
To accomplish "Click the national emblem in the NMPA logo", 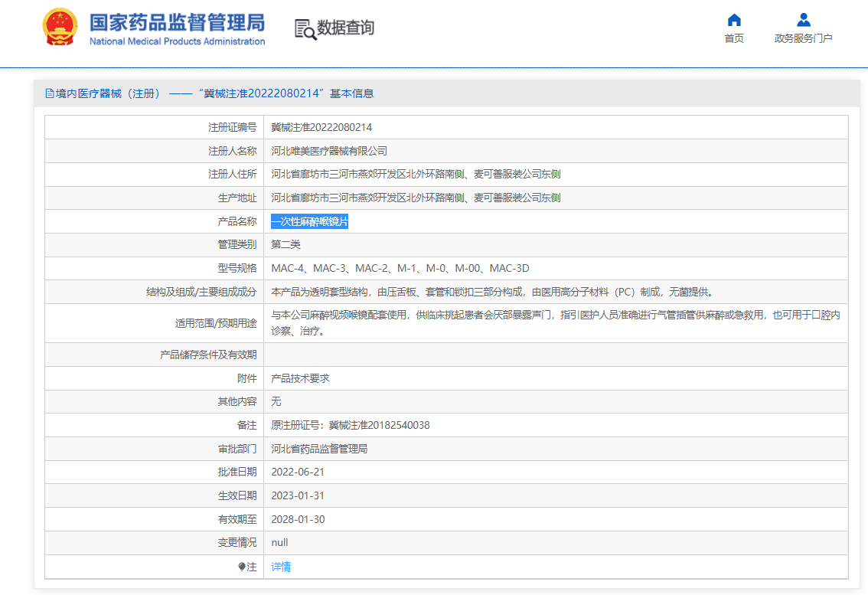I will [x=60, y=25].
